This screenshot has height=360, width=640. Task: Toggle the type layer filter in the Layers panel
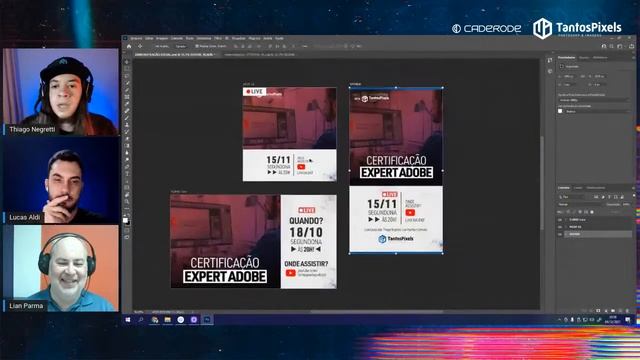609,197
